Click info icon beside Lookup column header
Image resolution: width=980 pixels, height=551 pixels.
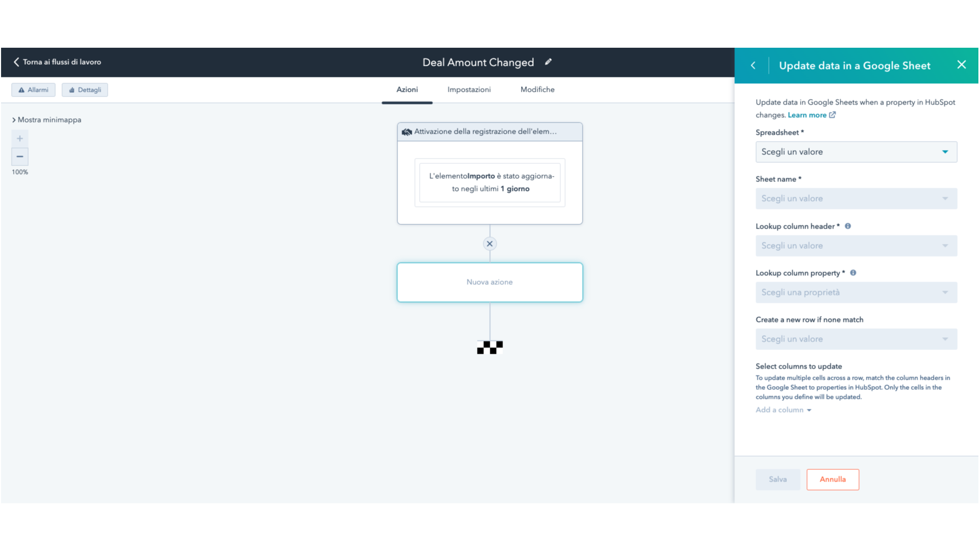pyautogui.click(x=847, y=226)
